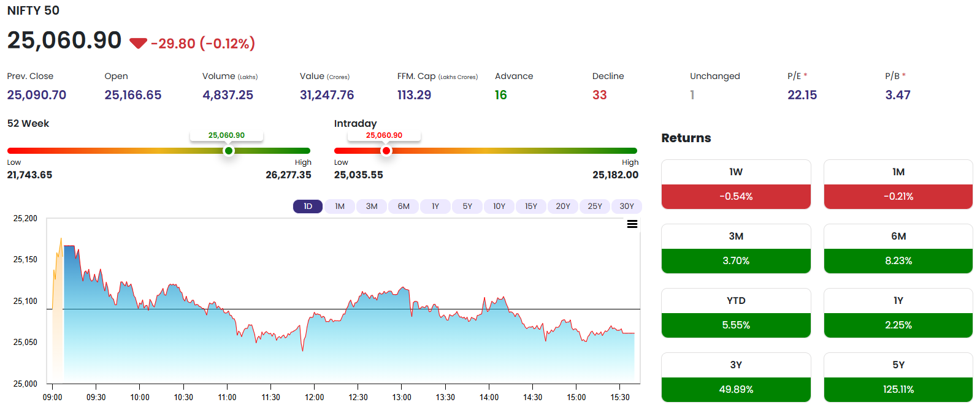Open the 1W returns card
Image resolution: width=980 pixels, height=413 pixels.
[736, 184]
